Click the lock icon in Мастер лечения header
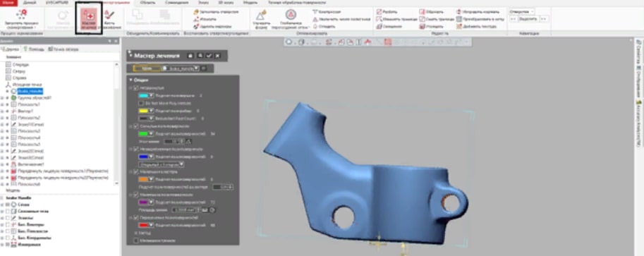The width and height of the screenshot is (644, 256). tap(190, 56)
